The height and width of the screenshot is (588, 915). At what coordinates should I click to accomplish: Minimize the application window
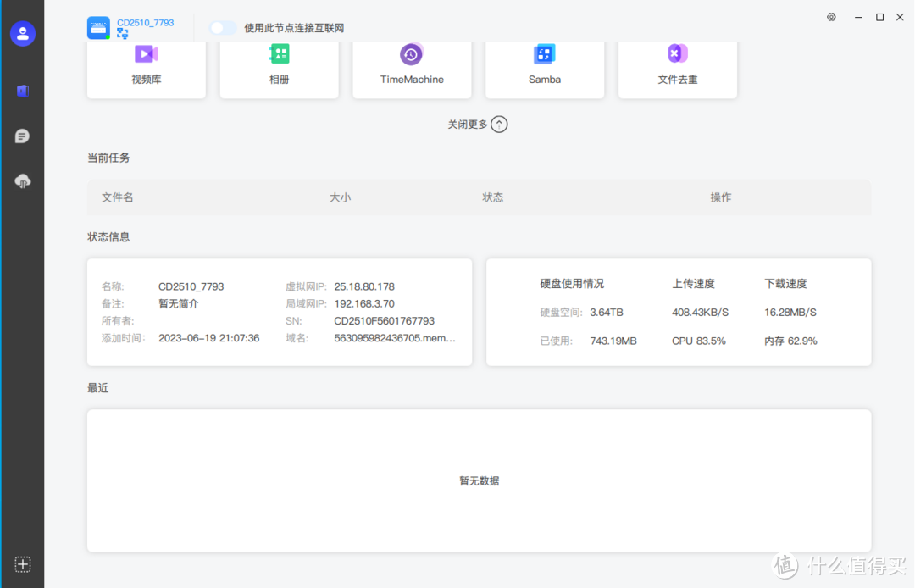[857, 18]
